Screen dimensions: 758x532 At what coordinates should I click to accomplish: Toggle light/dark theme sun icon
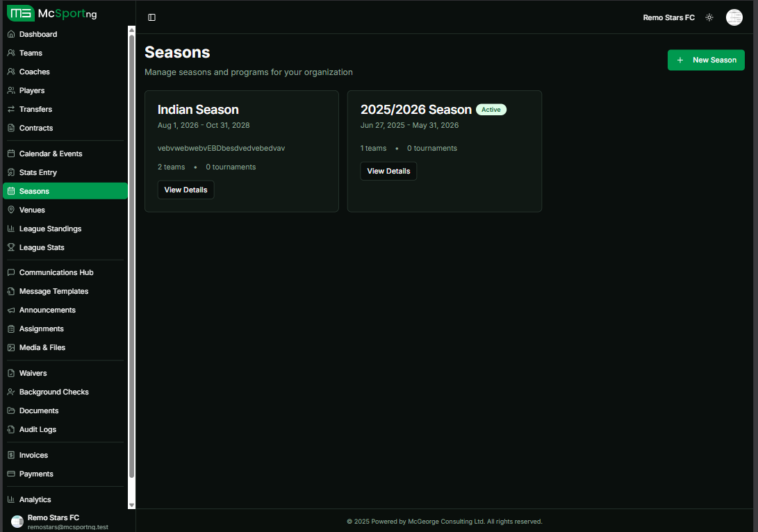pos(709,17)
